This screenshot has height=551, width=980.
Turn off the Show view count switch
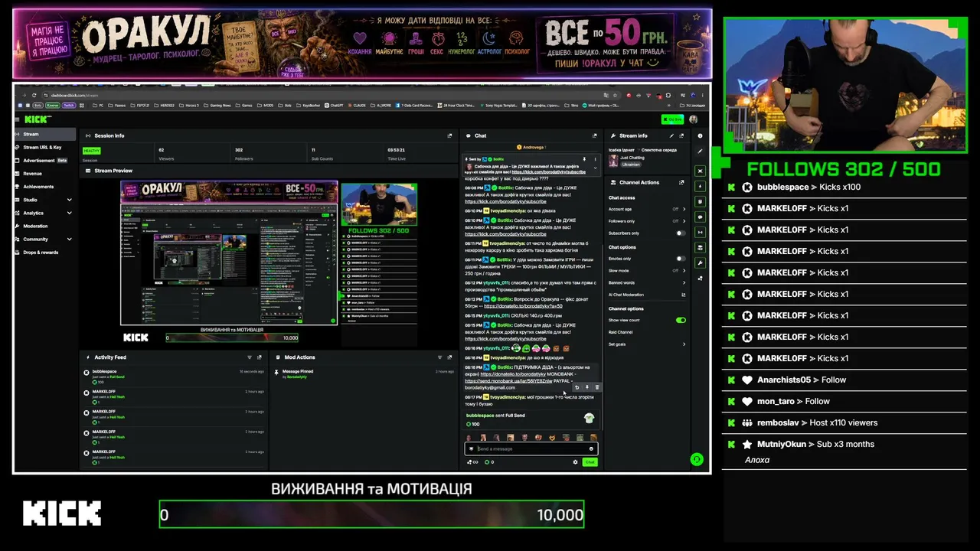pos(681,320)
